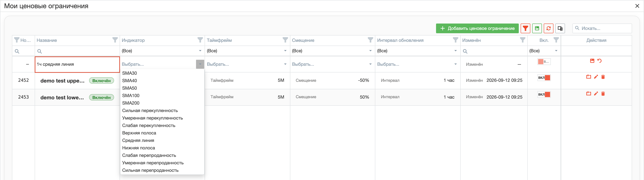Click the Включён badge in row 2452

tap(102, 81)
